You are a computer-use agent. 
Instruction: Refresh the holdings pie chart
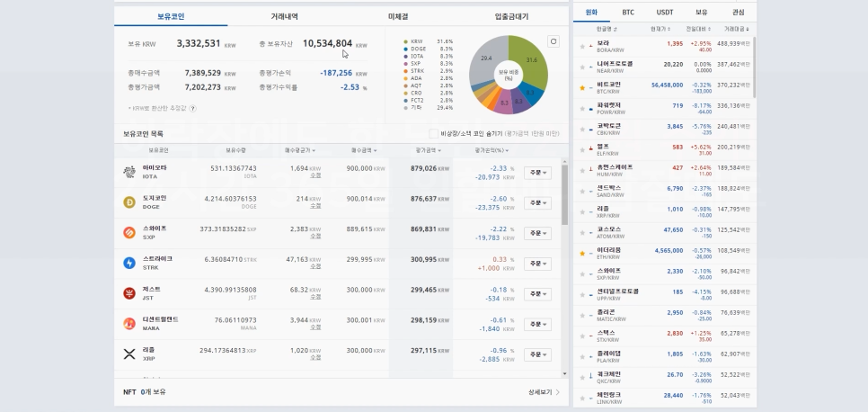tap(554, 41)
